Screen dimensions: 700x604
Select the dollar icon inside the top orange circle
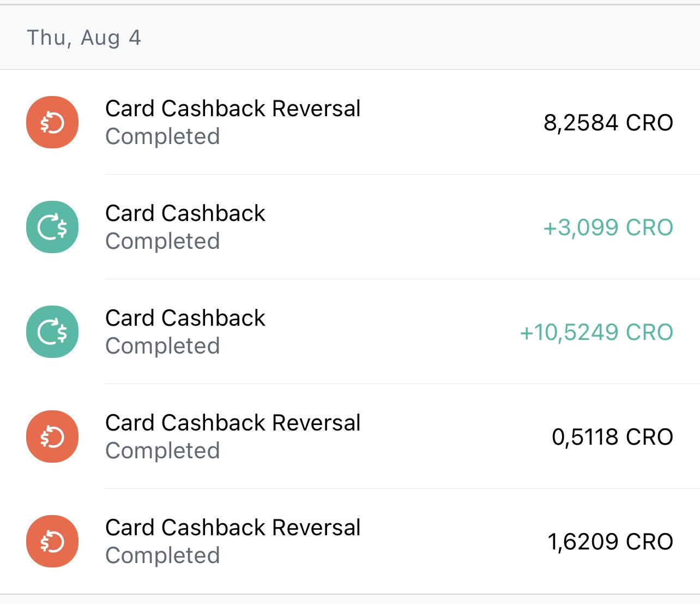52,122
